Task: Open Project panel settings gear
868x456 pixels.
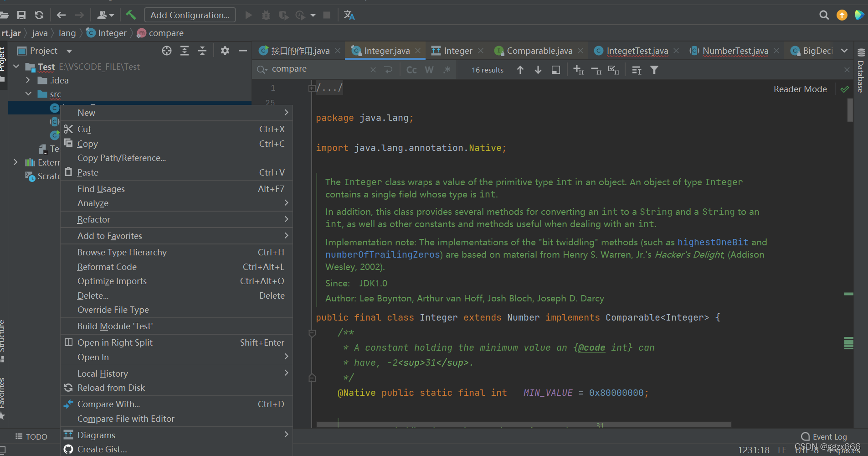Action: (225, 51)
